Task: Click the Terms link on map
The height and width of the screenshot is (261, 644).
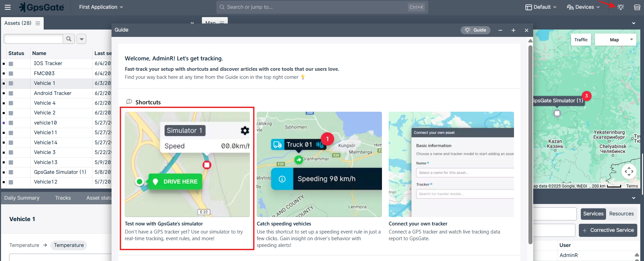Action: [x=632, y=186]
